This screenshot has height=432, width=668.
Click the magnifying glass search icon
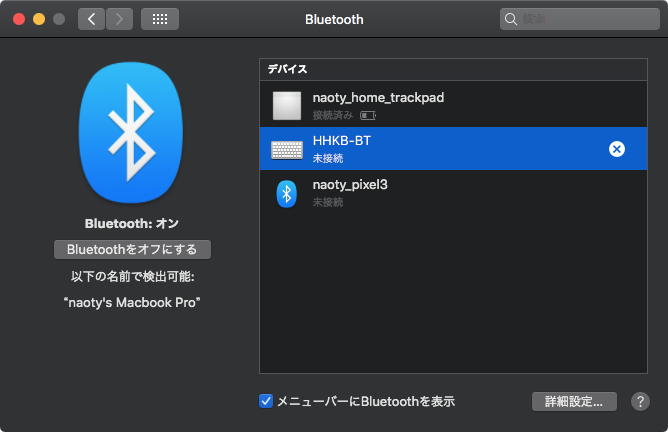[512, 19]
